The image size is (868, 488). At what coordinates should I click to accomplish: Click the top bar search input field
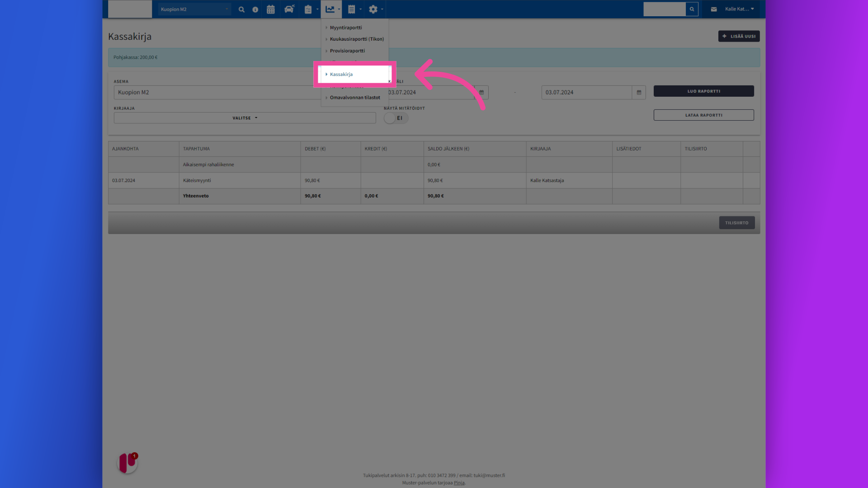click(664, 9)
